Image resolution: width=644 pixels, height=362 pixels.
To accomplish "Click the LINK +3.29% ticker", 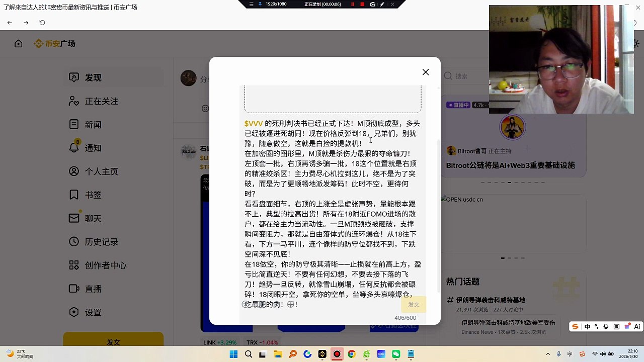I will pyautogui.click(x=220, y=343).
